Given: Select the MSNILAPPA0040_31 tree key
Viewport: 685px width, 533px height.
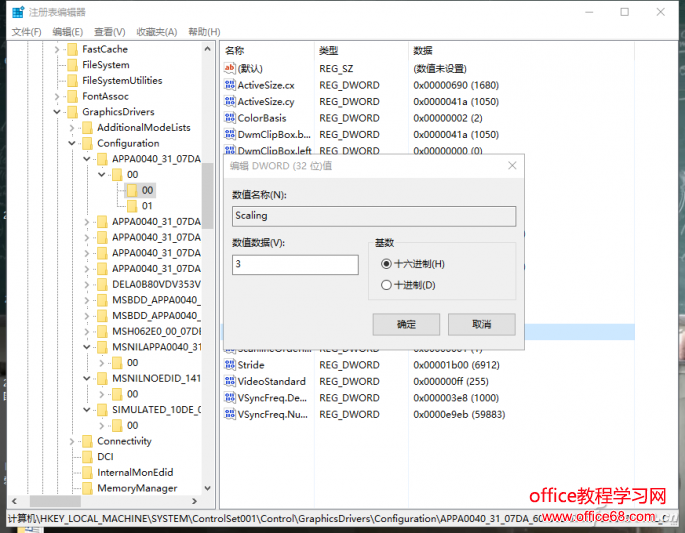Looking at the screenshot, I should tap(157, 347).
